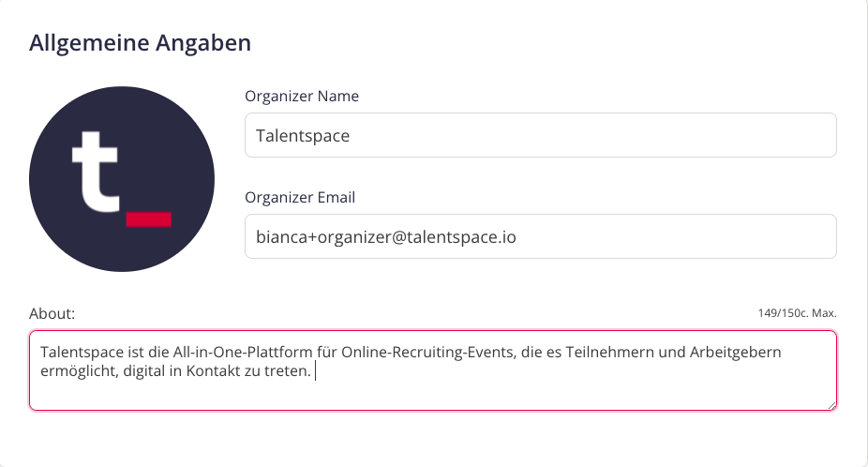Click the About textarea resize handle

click(x=832, y=405)
